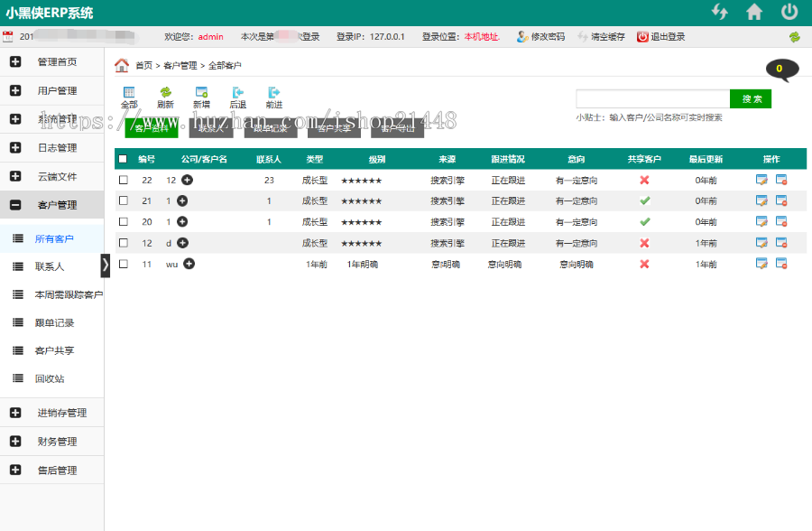Collapse sidebar with the arrow handle

106,265
